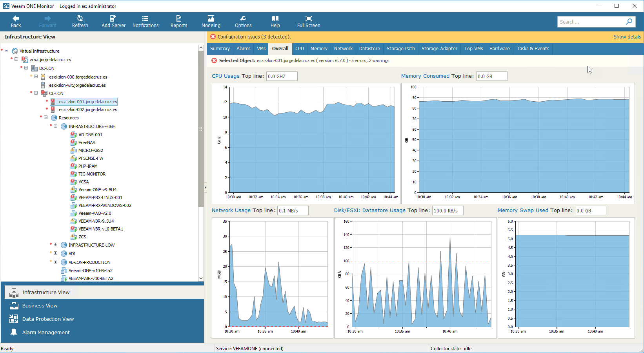The image size is (644, 353).
Task: Show details of configuration issues
Action: [x=627, y=37]
